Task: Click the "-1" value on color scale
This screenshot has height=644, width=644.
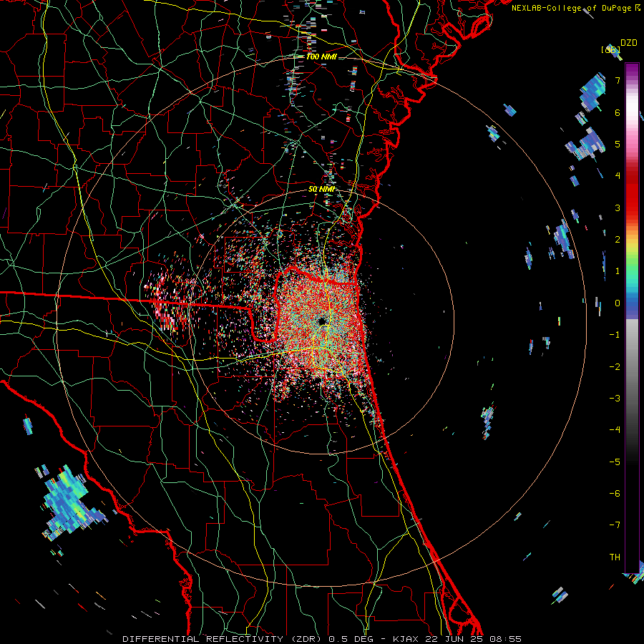Action: point(615,335)
